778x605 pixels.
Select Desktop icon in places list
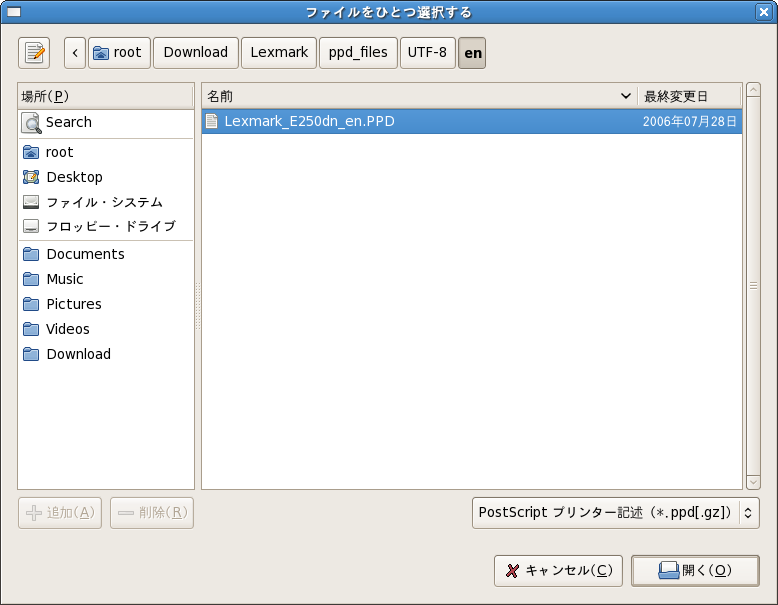31,177
